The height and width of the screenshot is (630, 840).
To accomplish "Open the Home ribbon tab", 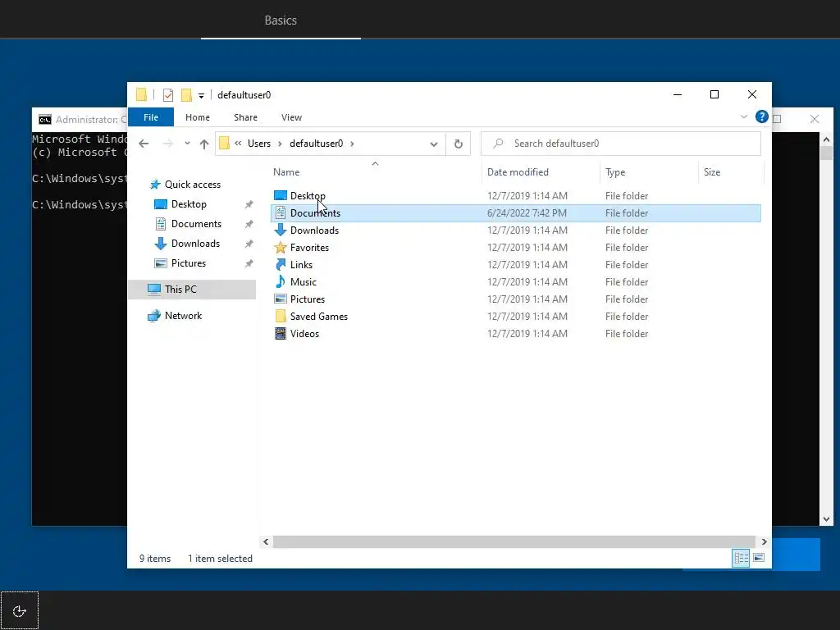I will point(198,117).
